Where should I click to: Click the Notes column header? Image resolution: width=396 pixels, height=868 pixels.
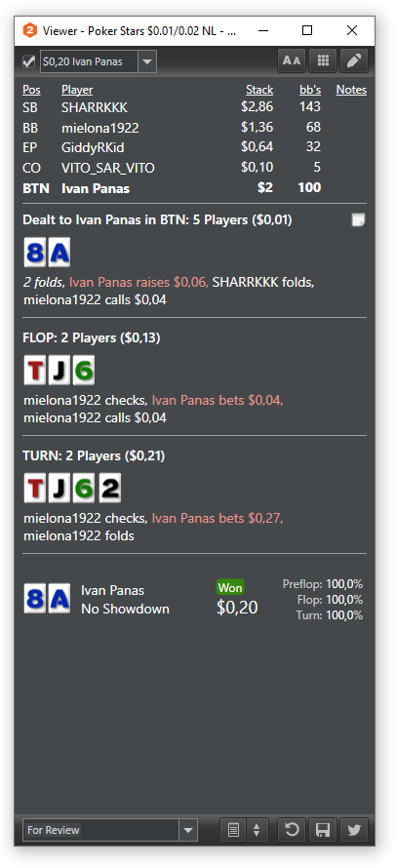(x=351, y=90)
